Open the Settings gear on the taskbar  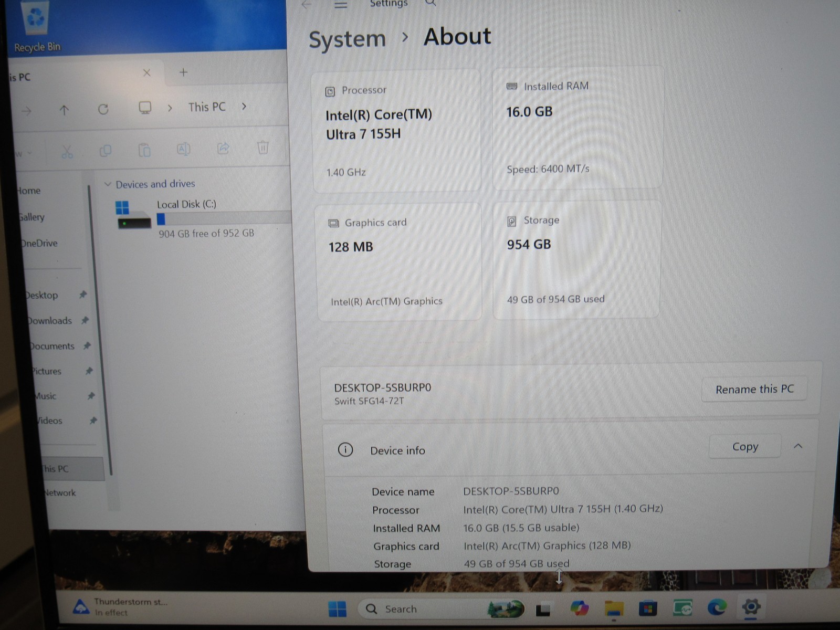pyautogui.click(x=751, y=607)
